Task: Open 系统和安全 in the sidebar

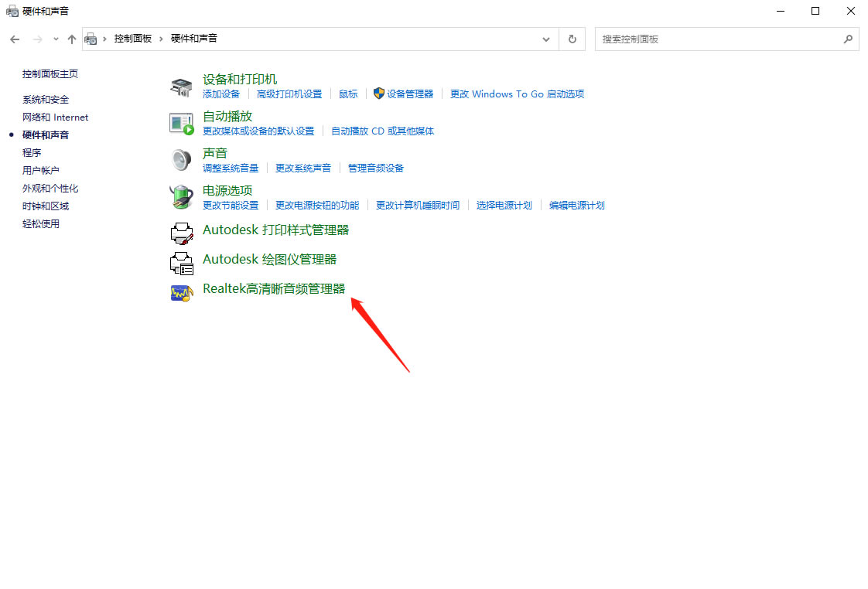Action: pyautogui.click(x=46, y=100)
